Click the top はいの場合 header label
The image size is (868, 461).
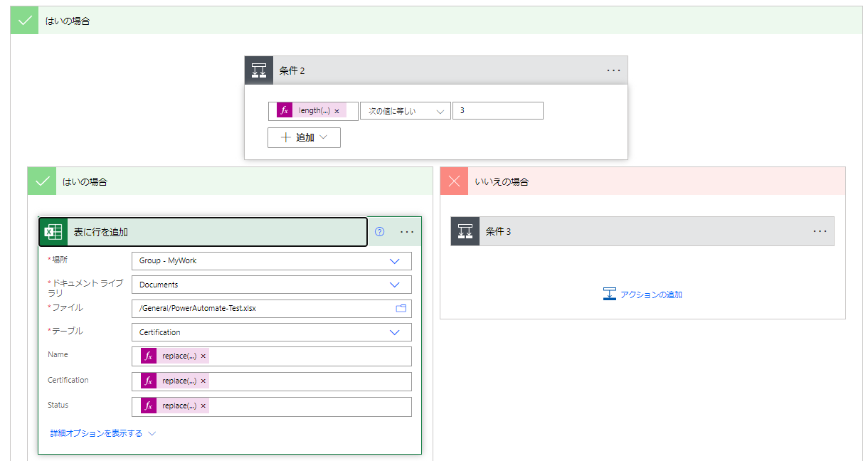point(67,21)
